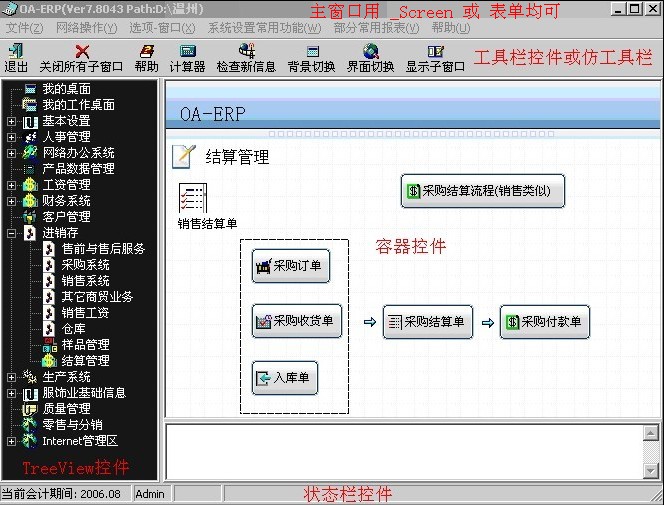Expand the 基本设置 tree node
Image resolution: width=664 pixels, height=505 pixels.
(x=11, y=121)
